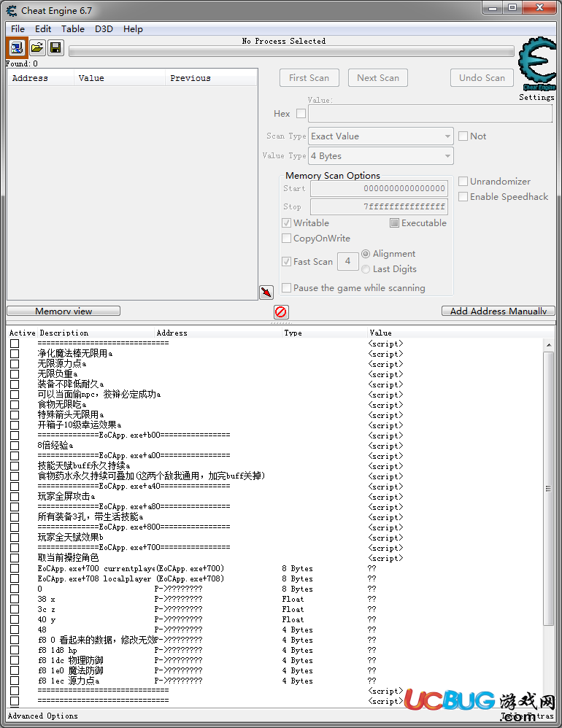Activate the 8倍经验 script checkbox
Image resolution: width=562 pixels, height=728 pixels.
coord(15,446)
